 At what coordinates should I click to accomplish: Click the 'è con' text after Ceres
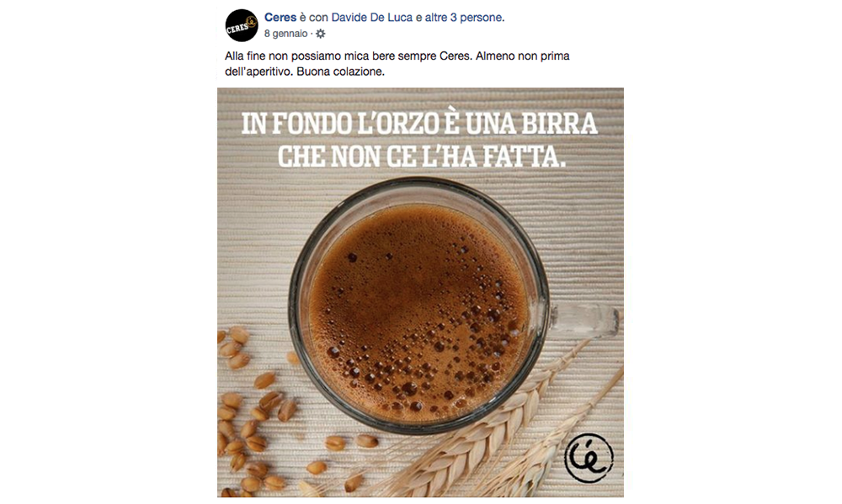(x=313, y=17)
